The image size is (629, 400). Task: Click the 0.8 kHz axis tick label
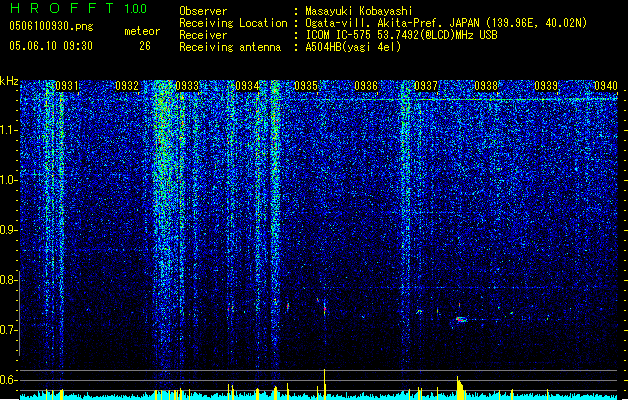(9, 280)
